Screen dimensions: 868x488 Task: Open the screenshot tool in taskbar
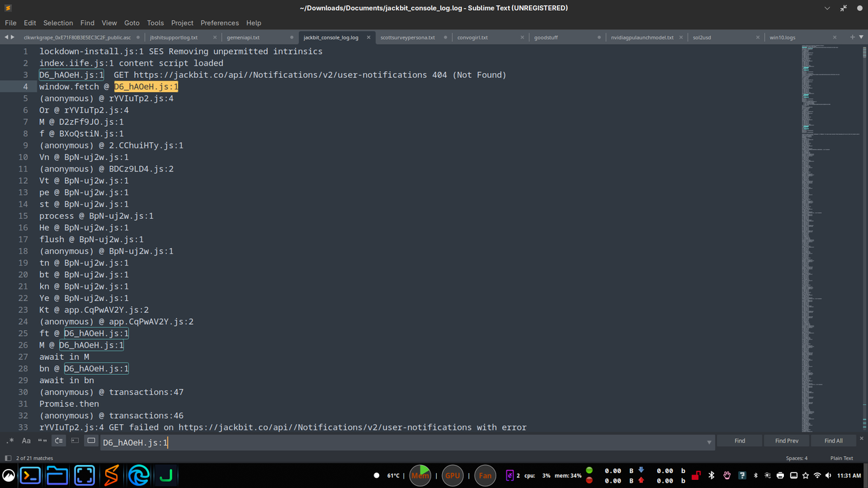(85, 476)
